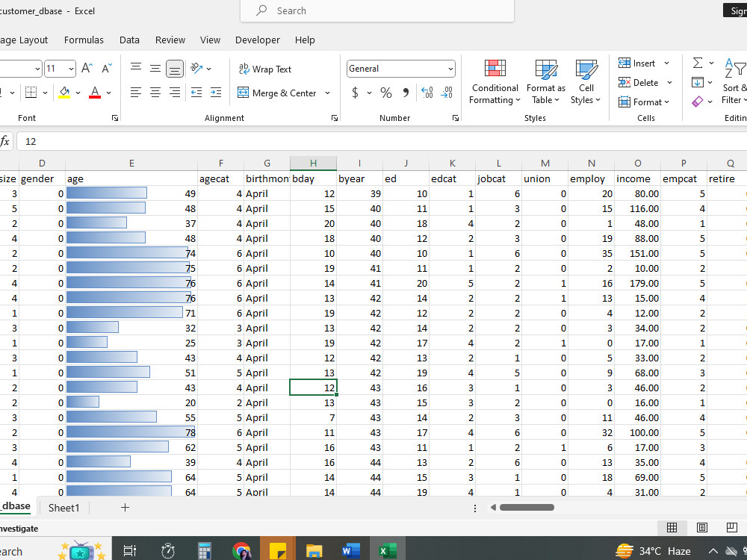
Task: Align text right
Action: pos(175,93)
